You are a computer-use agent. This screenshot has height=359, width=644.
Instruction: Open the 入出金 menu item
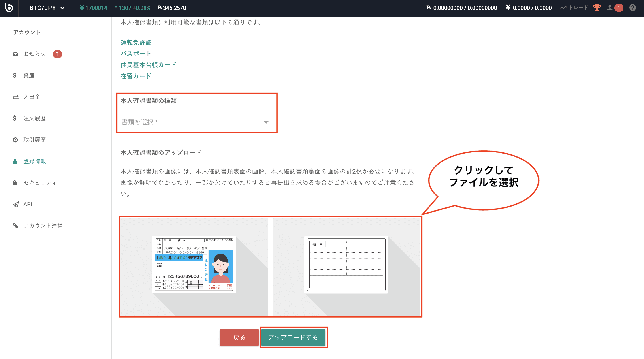pyautogui.click(x=32, y=97)
